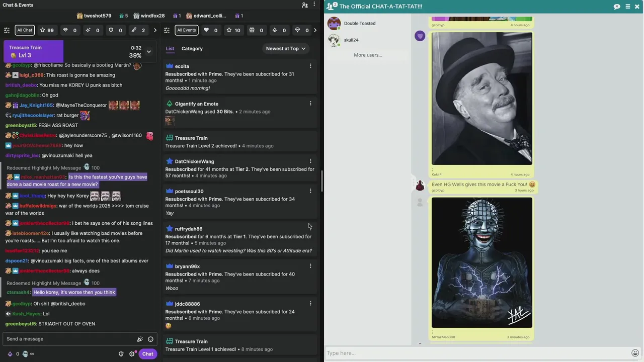The image size is (644, 362).
Task: Open event filter settings icon beside All Events
Action: tap(167, 30)
